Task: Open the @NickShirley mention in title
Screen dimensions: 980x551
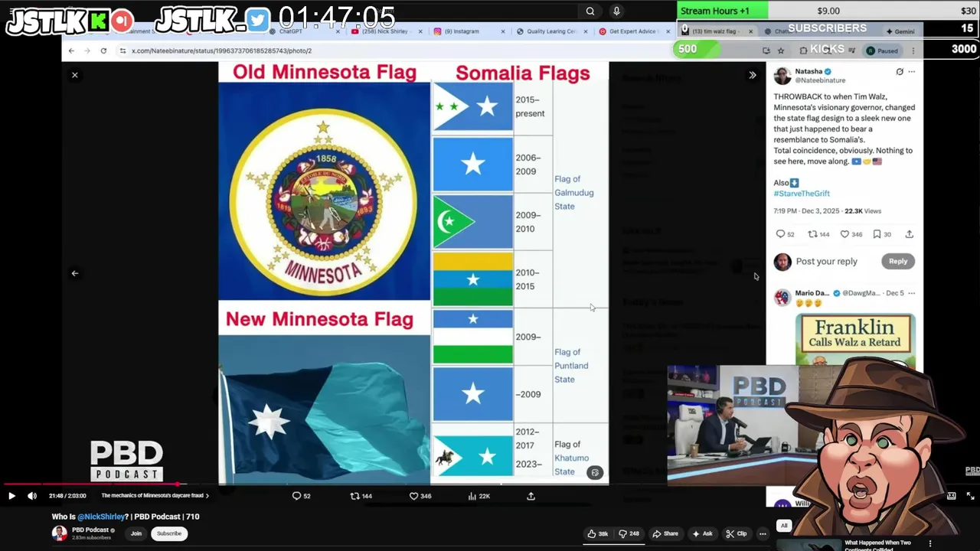Action: [x=101, y=517]
